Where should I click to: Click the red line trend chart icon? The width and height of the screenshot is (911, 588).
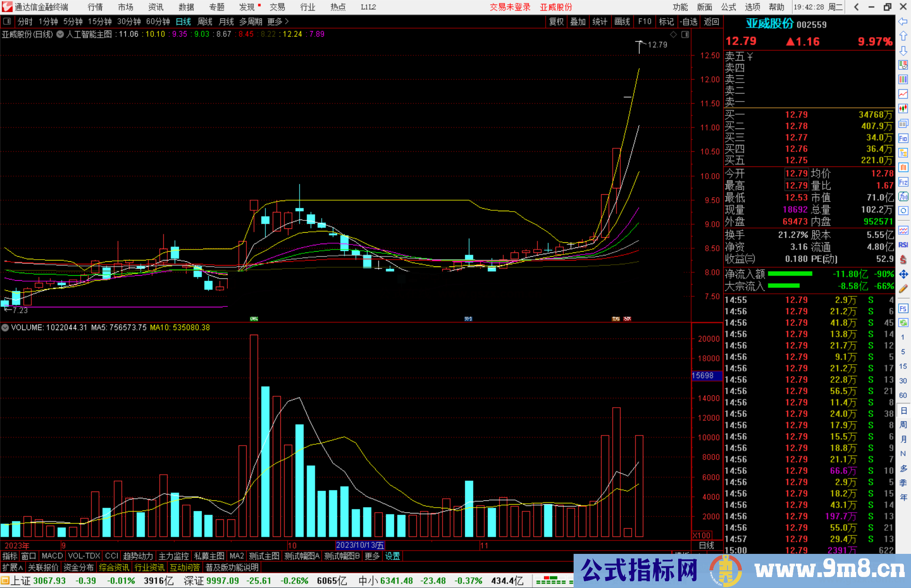click(903, 94)
